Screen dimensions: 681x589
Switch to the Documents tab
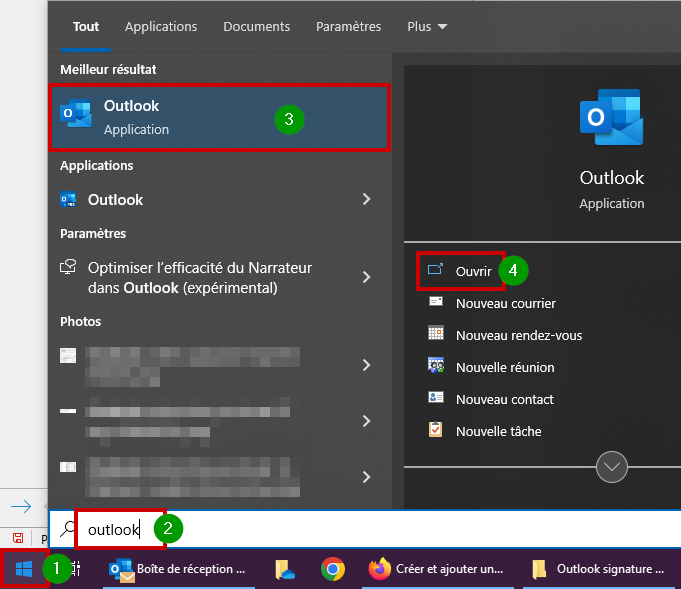[256, 26]
